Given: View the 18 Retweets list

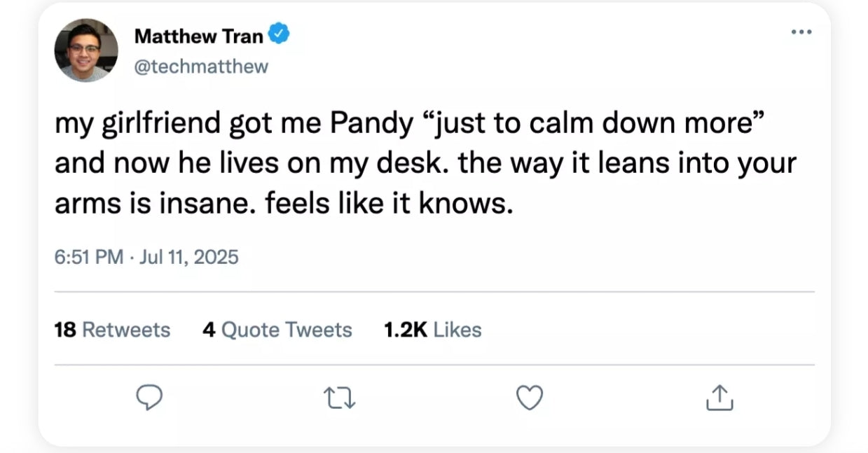Looking at the screenshot, I should point(111,329).
